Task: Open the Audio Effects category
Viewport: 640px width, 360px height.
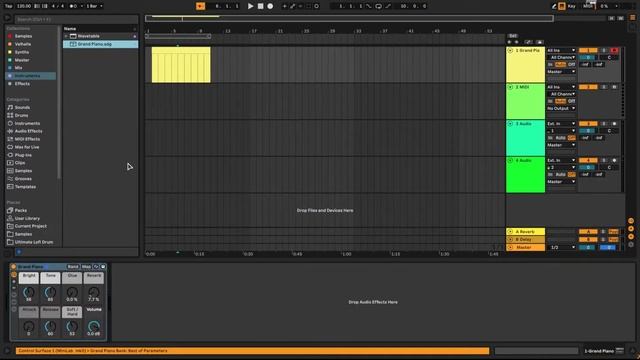Action: pos(28,131)
